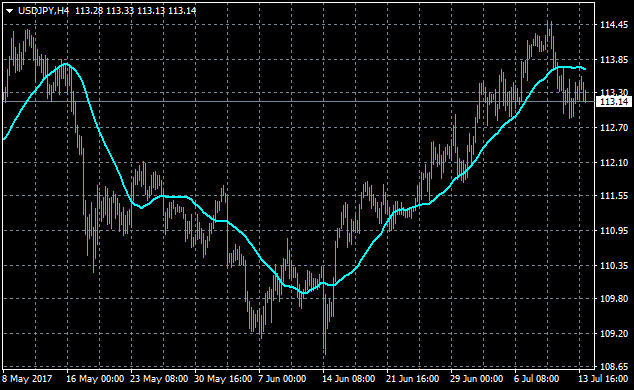Click the 16 May 00:00 time marker
Image resolution: width=634 pixels, height=390 pixels.
pos(95,379)
